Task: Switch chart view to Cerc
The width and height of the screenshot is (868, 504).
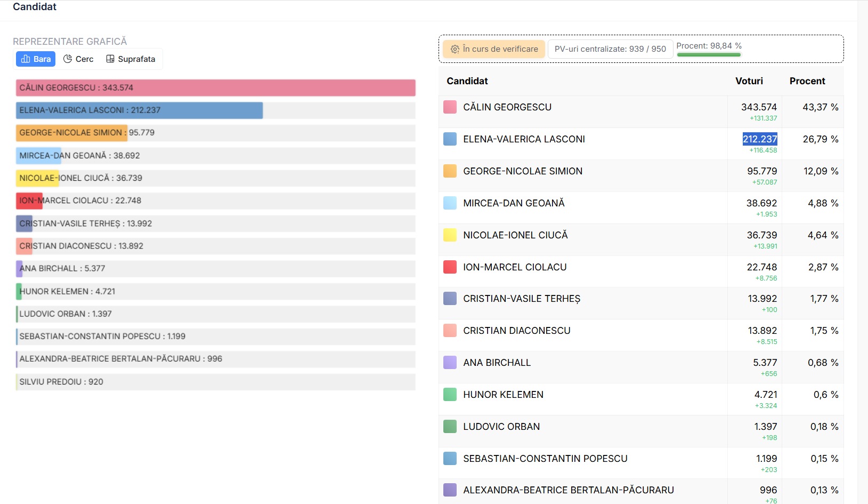Action: 78,59
